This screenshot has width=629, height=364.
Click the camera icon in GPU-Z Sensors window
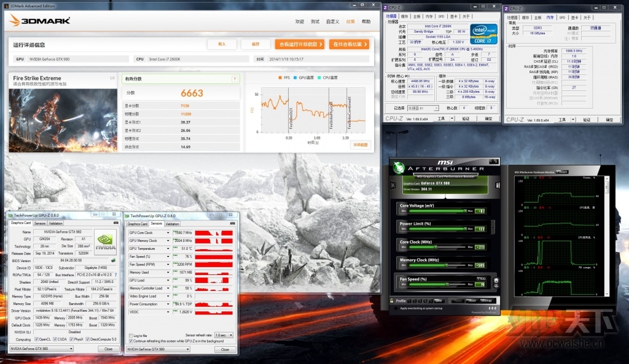(x=232, y=223)
